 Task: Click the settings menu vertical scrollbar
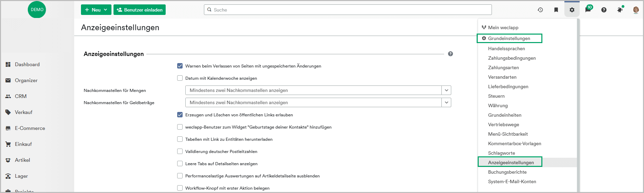point(578,105)
